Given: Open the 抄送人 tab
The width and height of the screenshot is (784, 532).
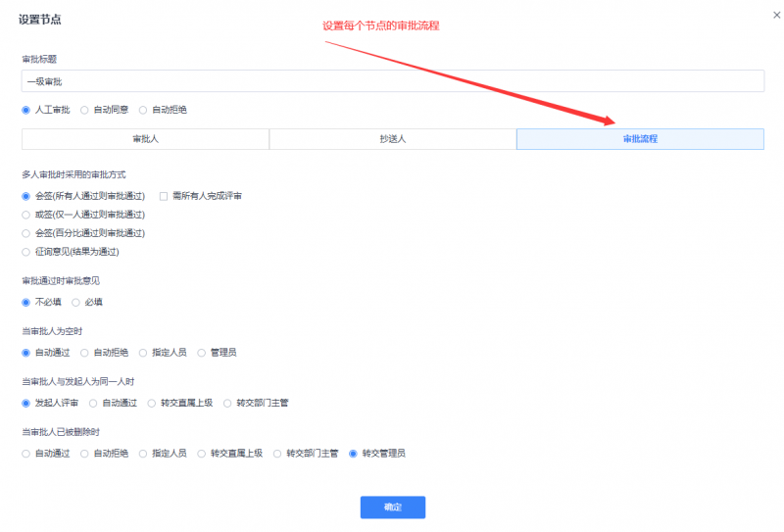Looking at the screenshot, I should pos(393,139).
